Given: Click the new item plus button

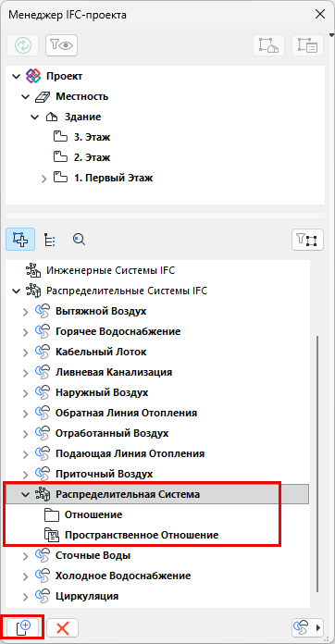Looking at the screenshot, I should (23, 627).
